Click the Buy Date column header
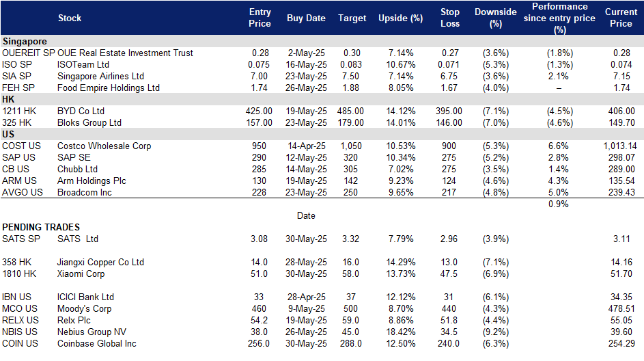This screenshot has width=644, height=361. (x=306, y=18)
